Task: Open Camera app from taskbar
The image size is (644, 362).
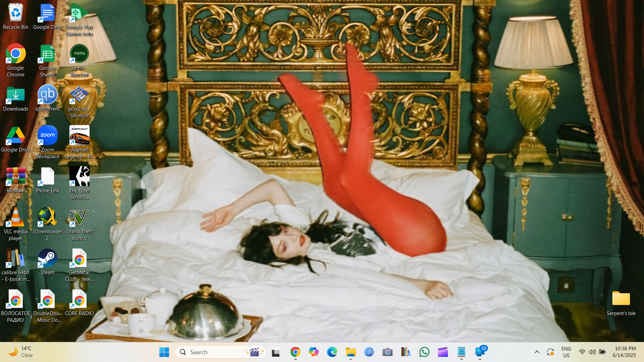Action: 387,352
